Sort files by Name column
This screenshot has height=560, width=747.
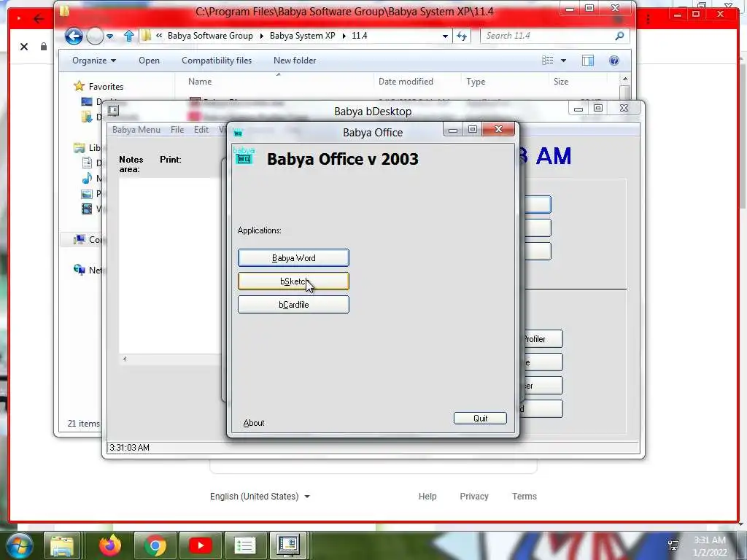coord(200,82)
